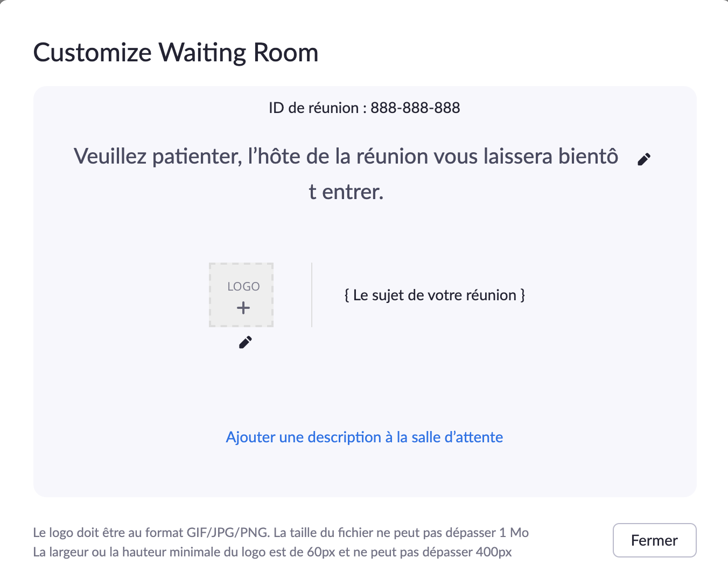Open "Ajouter une description à la salle d'attente"
This screenshot has height=579, width=728.
(364, 437)
